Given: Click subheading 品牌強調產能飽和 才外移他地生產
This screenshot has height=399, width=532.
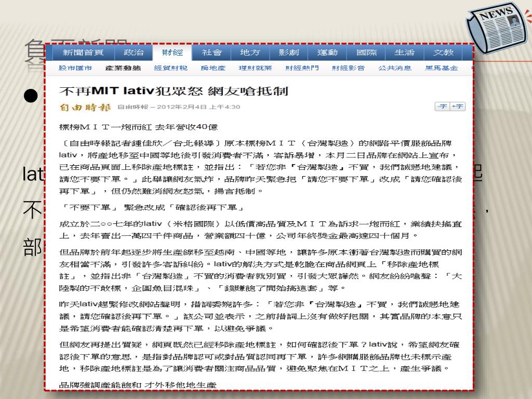Looking at the screenshot, I should (138, 385).
